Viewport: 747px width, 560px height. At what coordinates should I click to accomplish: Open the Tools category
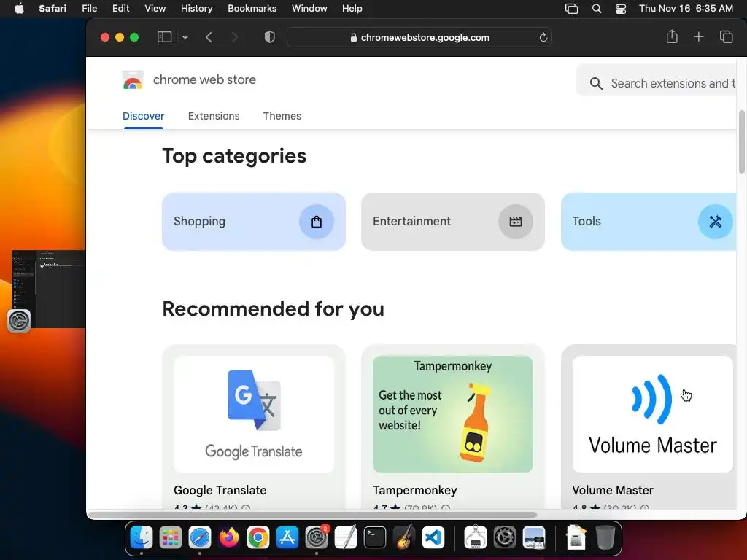pos(649,222)
